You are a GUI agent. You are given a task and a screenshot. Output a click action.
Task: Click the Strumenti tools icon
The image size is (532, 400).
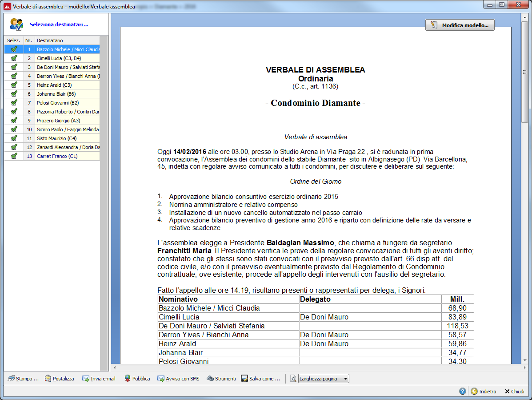point(210,378)
